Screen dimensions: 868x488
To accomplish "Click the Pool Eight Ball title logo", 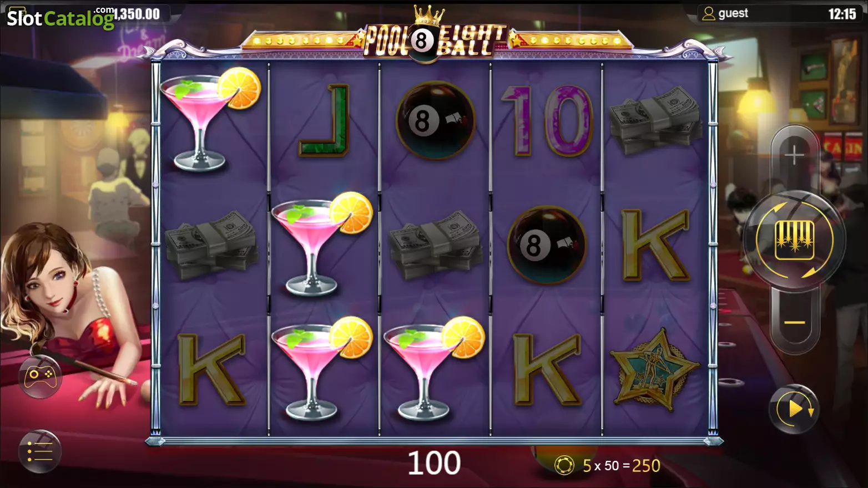I will coord(435,38).
